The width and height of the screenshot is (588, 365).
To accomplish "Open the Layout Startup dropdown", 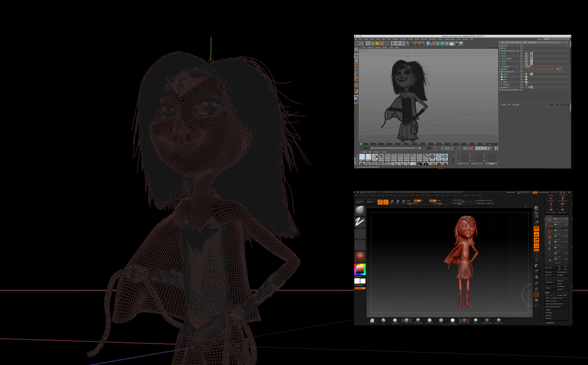I will point(557,39).
